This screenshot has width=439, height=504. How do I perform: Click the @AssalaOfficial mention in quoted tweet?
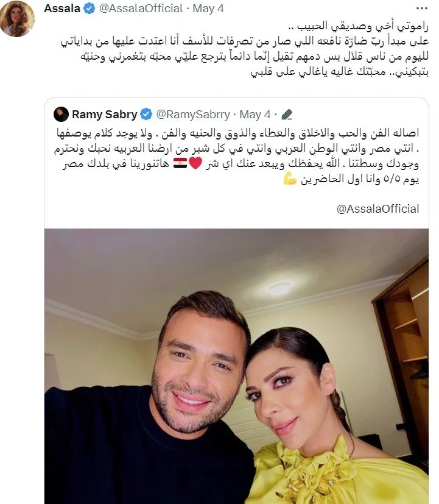(378, 209)
